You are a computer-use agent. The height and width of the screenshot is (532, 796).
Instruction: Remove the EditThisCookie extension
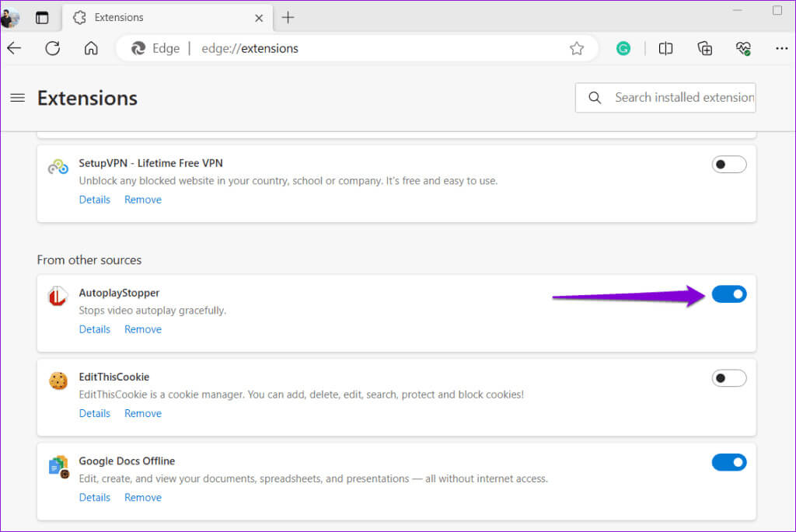click(x=143, y=414)
